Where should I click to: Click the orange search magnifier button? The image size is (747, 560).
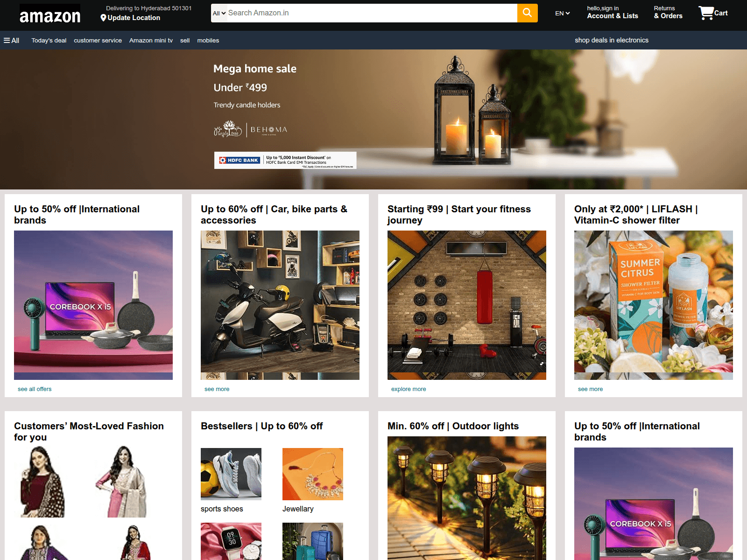pos(527,13)
